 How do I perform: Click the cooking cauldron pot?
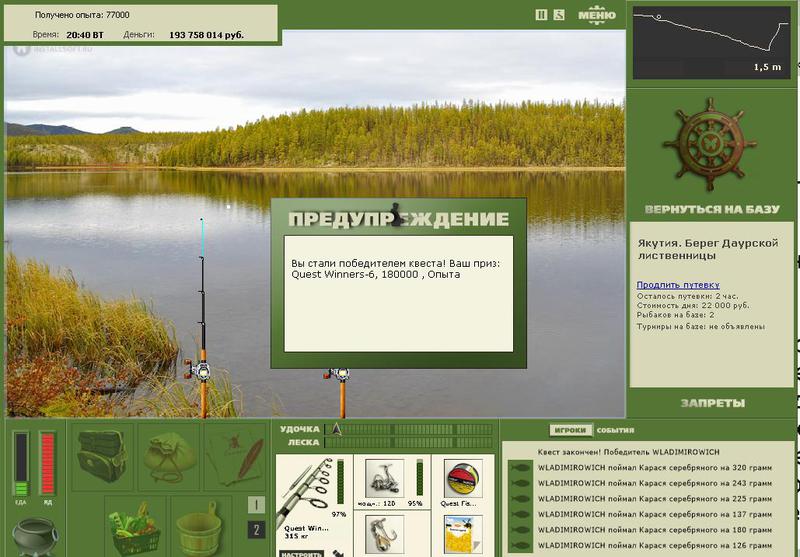click(35, 536)
